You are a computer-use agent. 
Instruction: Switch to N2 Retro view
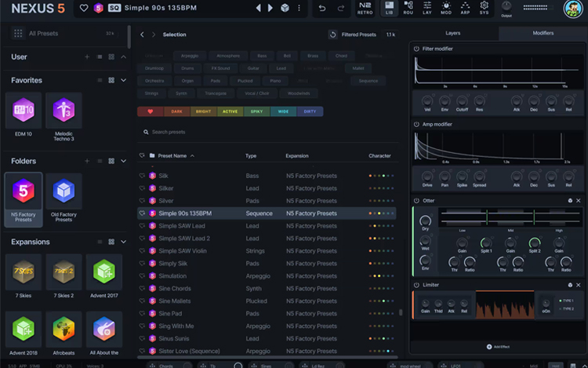coord(365,8)
